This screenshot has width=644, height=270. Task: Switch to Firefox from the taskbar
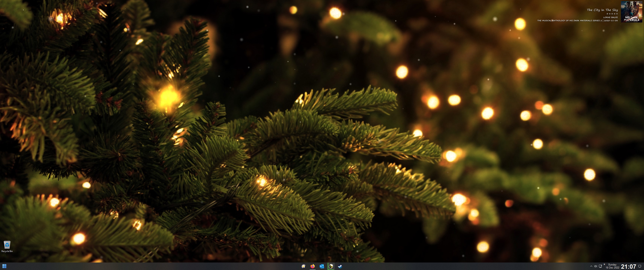tap(312, 266)
